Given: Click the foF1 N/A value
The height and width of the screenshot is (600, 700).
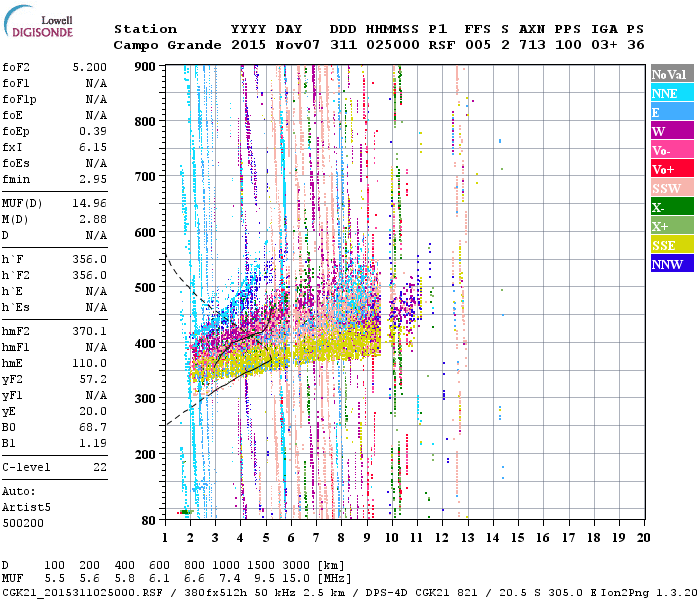Looking at the screenshot, I should click(x=96, y=83).
